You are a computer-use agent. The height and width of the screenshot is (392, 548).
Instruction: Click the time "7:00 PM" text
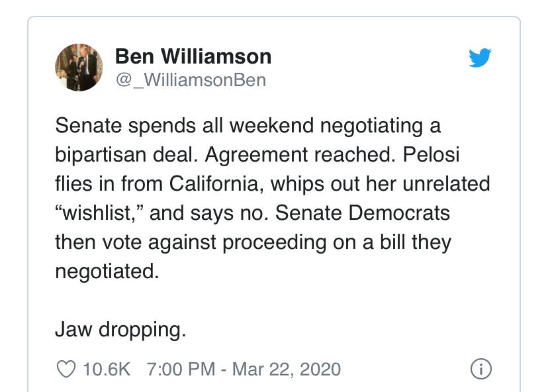click(x=181, y=369)
